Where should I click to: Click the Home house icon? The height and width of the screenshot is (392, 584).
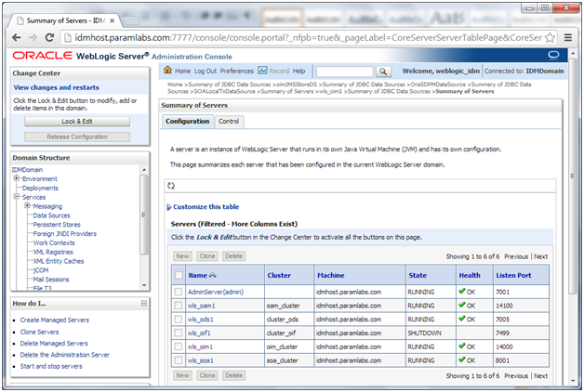pos(167,70)
